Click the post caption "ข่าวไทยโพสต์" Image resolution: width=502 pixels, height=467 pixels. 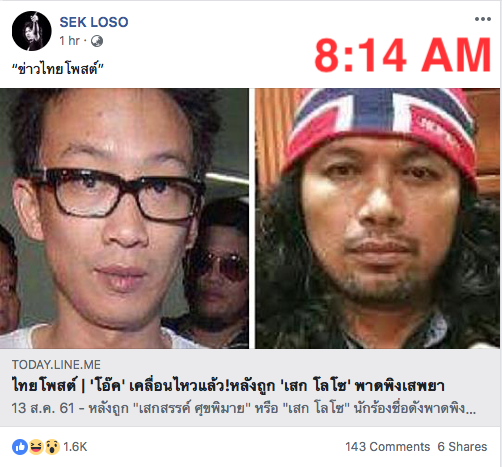pos(58,69)
